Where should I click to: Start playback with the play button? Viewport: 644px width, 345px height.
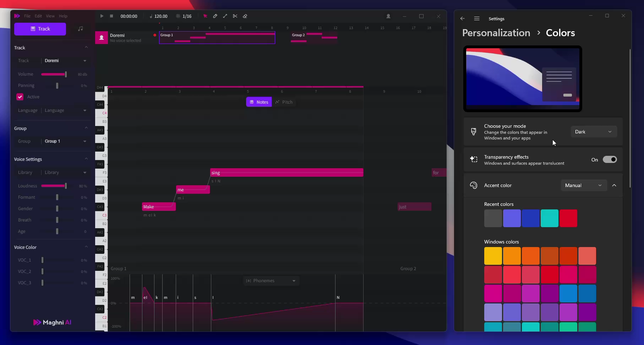click(102, 16)
